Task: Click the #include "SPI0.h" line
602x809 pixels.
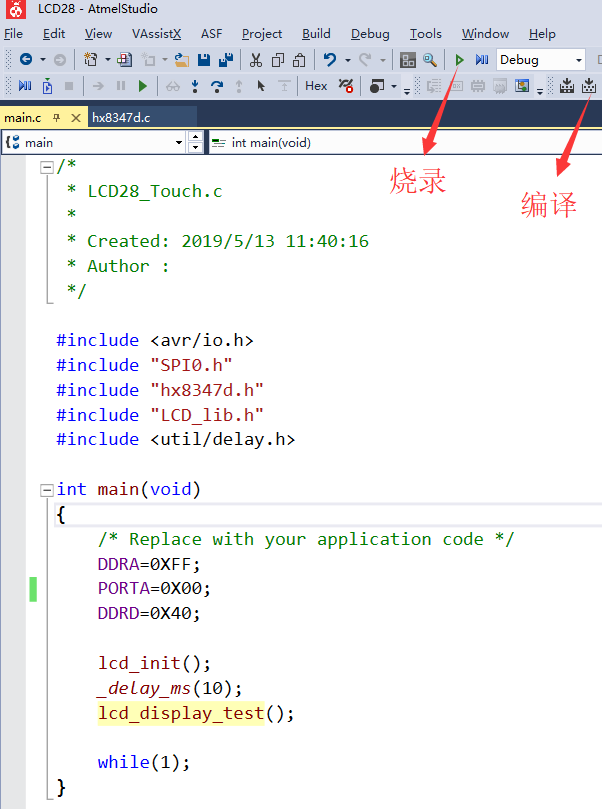Action: [144, 365]
